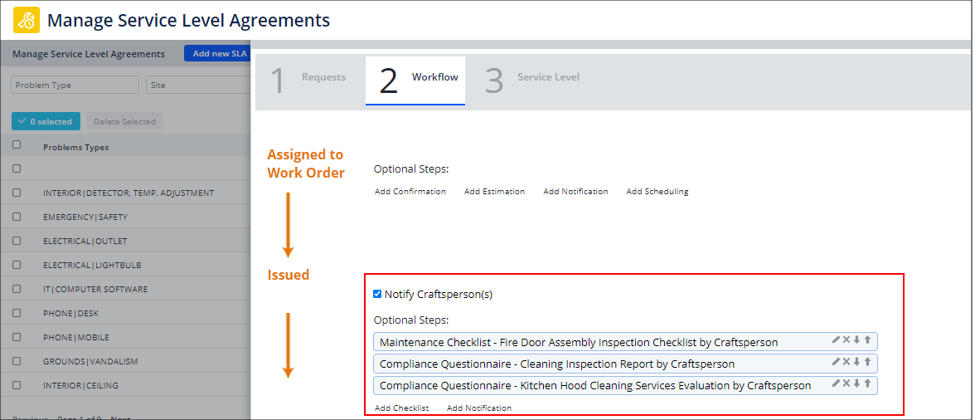Image resolution: width=980 pixels, height=420 pixels.
Task: Click Add Confirmation optional step
Action: (410, 192)
